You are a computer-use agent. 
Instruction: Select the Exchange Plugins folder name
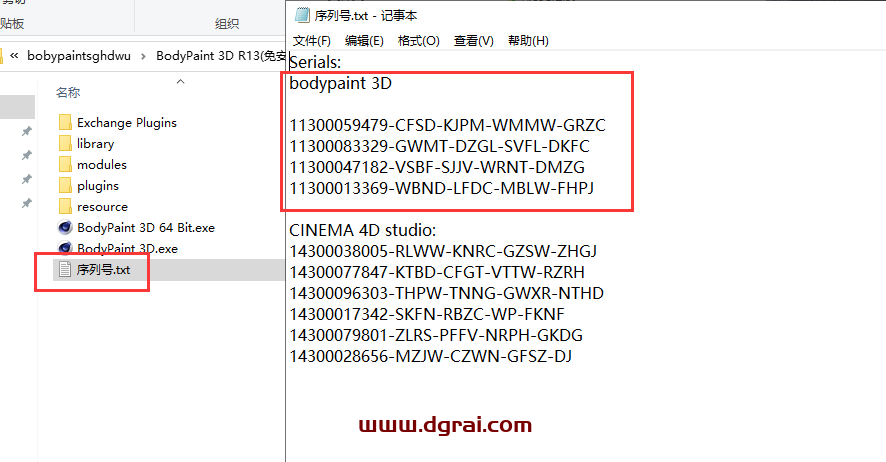pyautogui.click(x=127, y=123)
